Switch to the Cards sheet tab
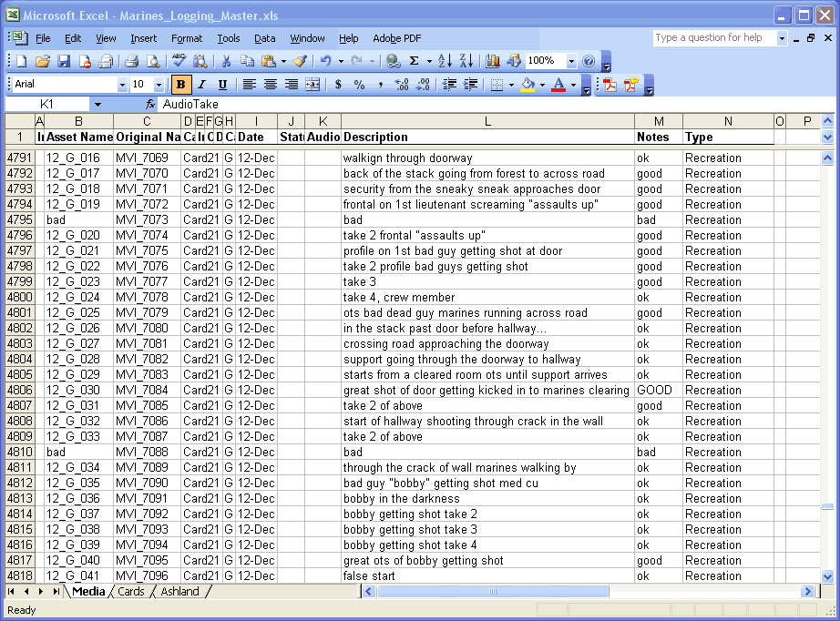The width and height of the screenshot is (840, 621). [x=131, y=592]
